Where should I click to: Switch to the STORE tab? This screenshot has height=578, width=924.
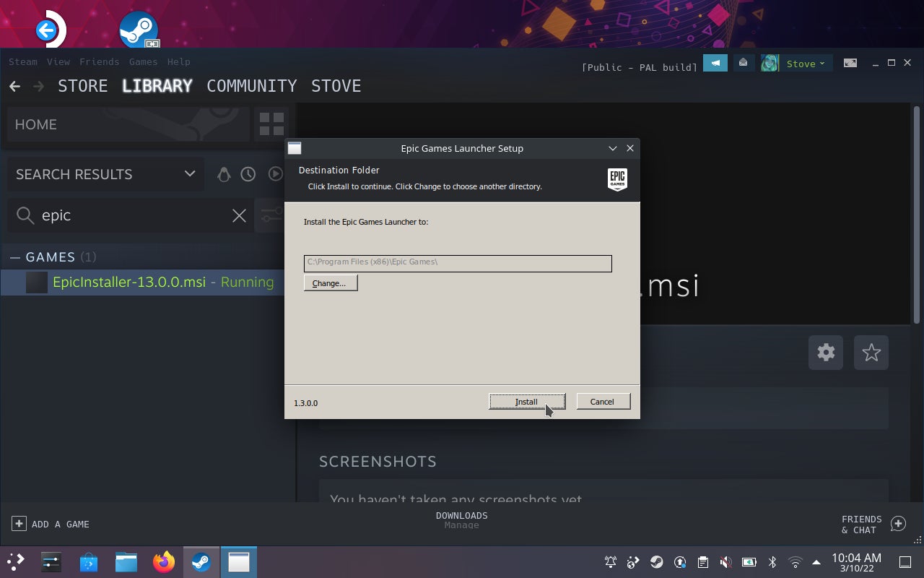point(82,86)
